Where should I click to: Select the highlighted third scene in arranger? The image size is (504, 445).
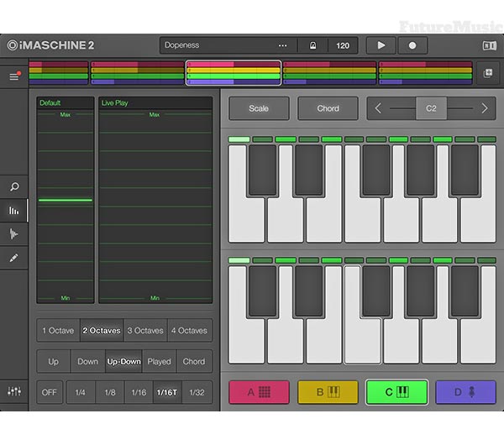click(234, 73)
